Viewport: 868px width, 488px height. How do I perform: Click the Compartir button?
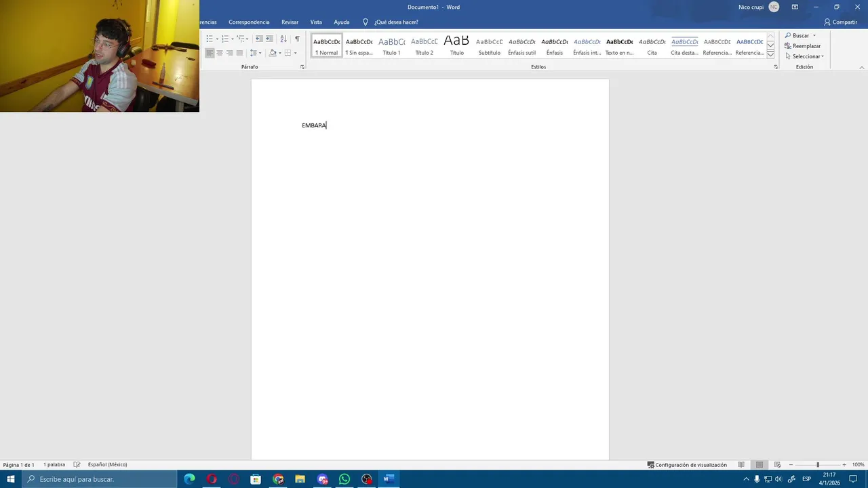(841, 22)
